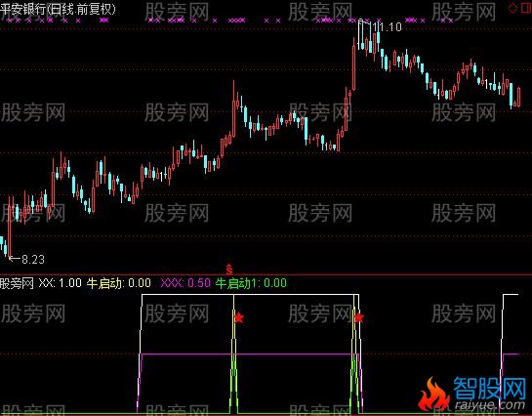Click the red rectangle icon at top right
Viewport: 532px width, 416px height.
(526, 8)
